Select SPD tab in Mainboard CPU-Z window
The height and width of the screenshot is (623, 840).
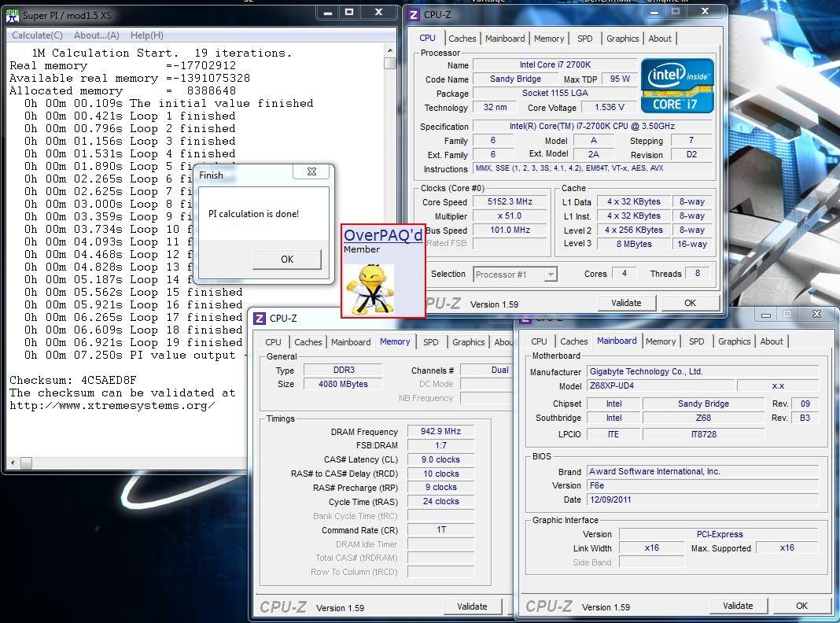click(x=696, y=341)
